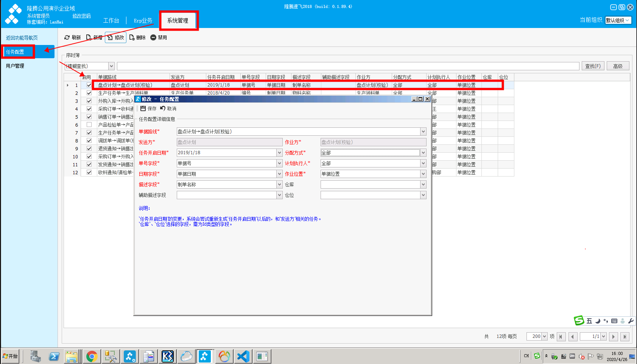Viewport: 637px width, 364px height.
Task: Toggle the 启用 checkbox for row 8
Action: pyautogui.click(x=89, y=141)
